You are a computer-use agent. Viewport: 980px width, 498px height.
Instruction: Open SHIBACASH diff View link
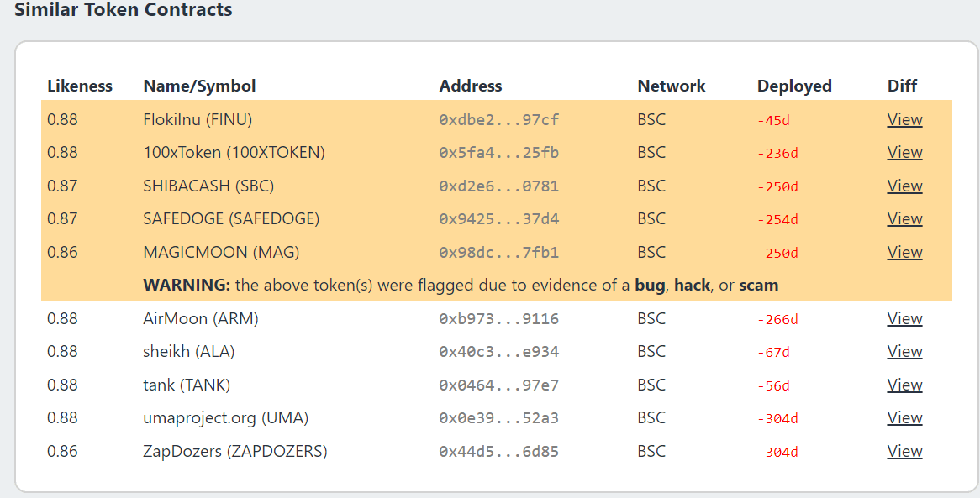pos(904,186)
